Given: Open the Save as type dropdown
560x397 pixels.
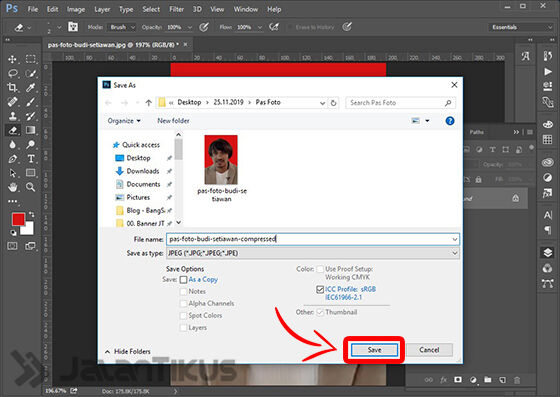Looking at the screenshot, I should [455, 253].
